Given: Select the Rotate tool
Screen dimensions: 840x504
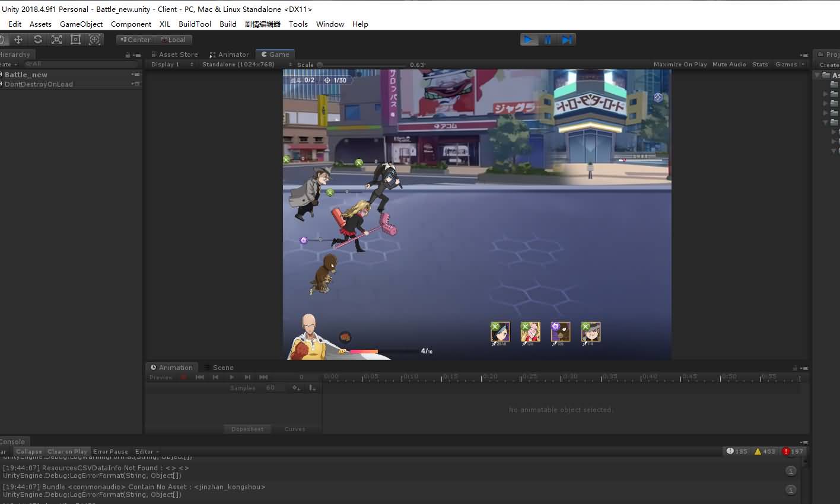Looking at the screenshot, I should click(37, 40).
